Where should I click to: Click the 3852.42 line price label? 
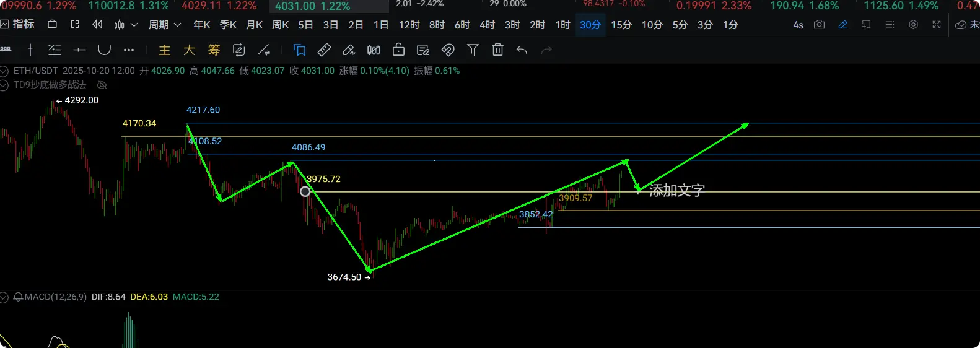point(536,214)
